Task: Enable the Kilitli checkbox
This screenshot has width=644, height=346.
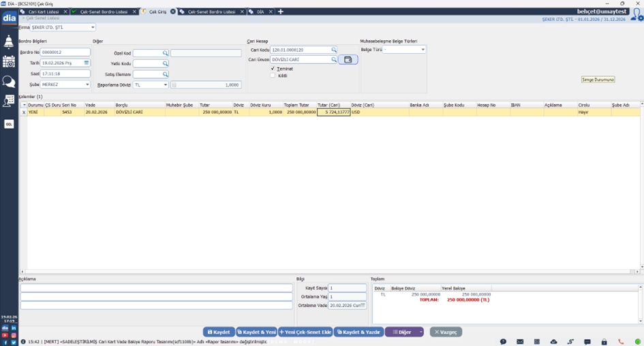Action: click(x=273, y=76)
